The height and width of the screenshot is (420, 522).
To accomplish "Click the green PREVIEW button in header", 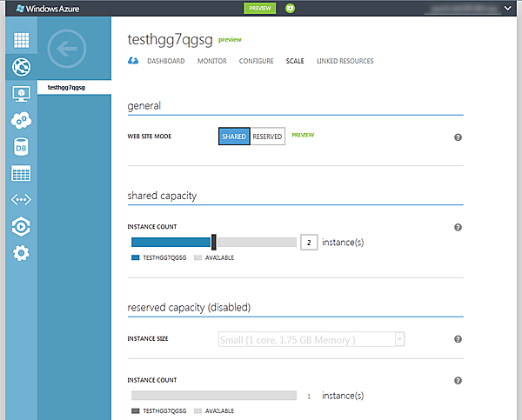I will click(x=259, y=8).
